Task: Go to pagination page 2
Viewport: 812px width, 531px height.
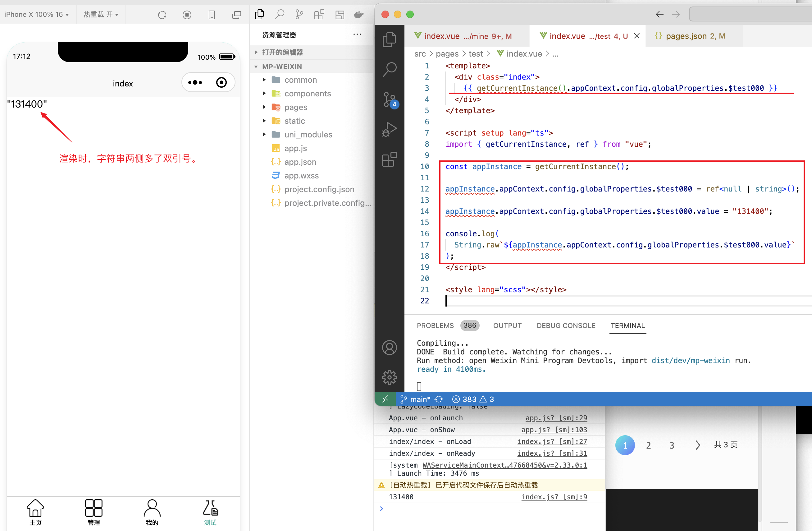Action: pyautogui.click(x=648, y=445)
